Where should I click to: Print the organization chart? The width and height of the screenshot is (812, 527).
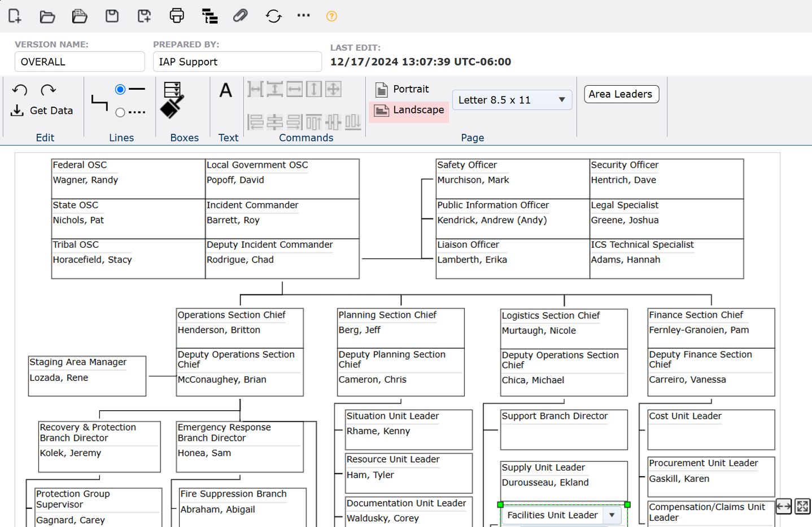click(176, 16)
